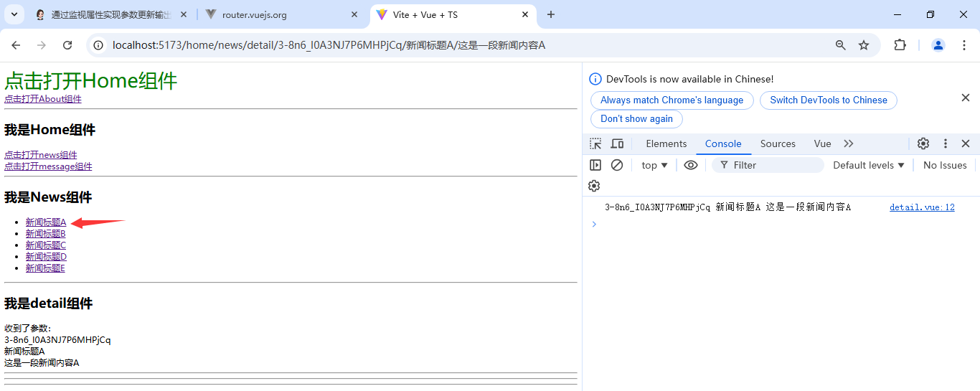Switch to the 通过监视属性实现参数更新 tab
The width and height of the screenshot is (980, 391).
tap(111, 14)
